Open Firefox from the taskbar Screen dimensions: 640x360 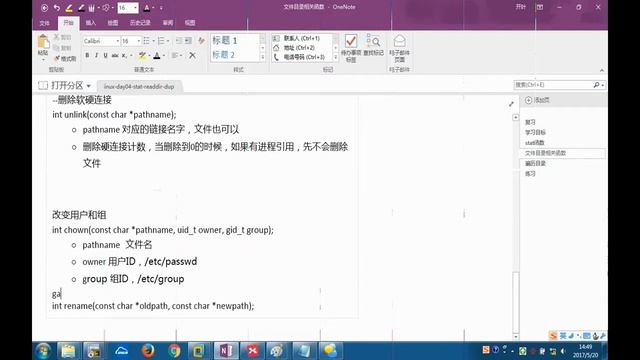pyautogui.click(x=148, y=351)
